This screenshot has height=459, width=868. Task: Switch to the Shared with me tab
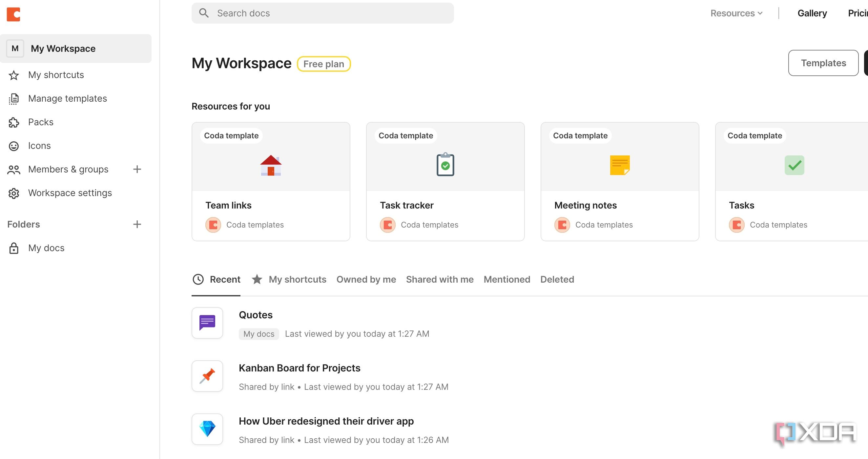point(440,280)
